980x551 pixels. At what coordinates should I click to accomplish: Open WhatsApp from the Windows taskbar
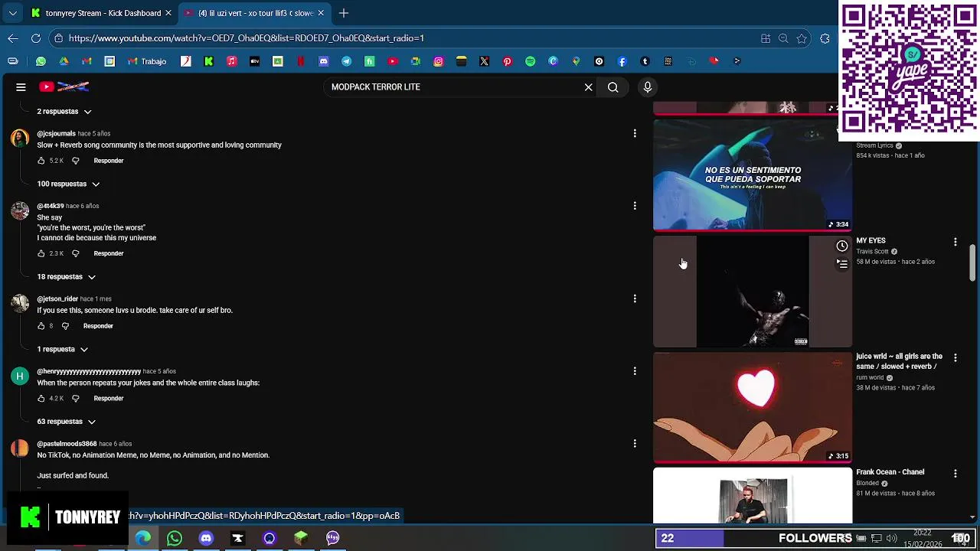pos(175,538)
